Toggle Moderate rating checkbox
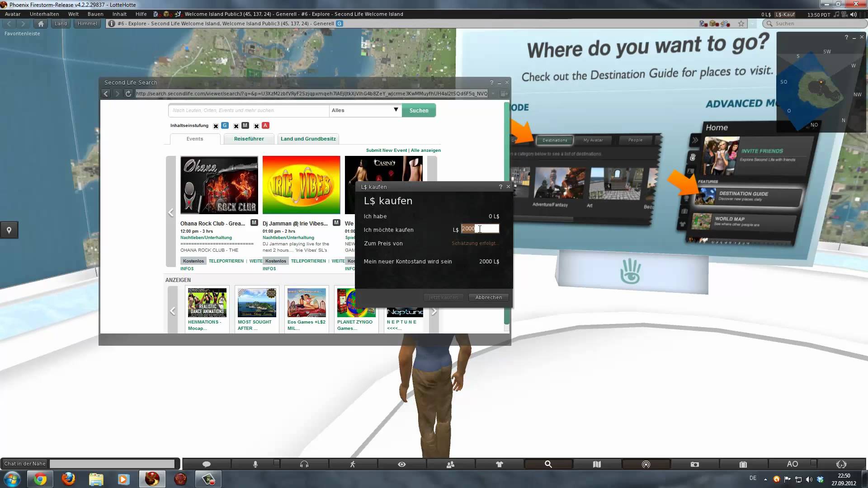 point(236,126)
